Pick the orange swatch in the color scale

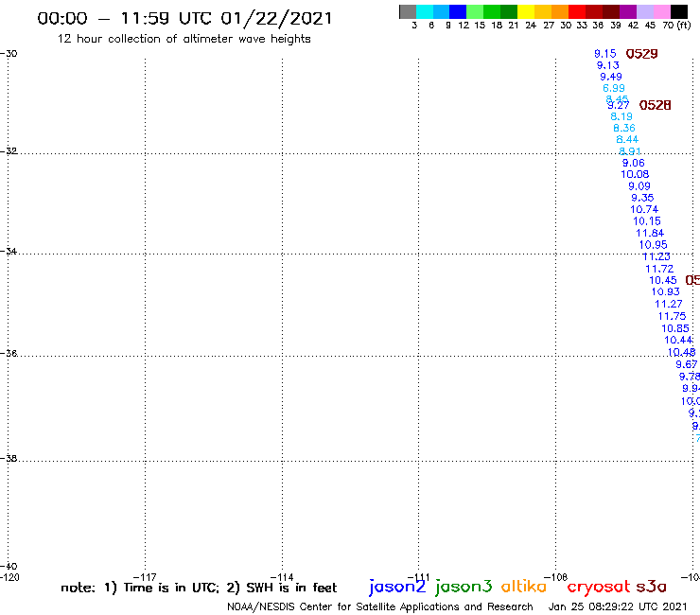point(560,11)
